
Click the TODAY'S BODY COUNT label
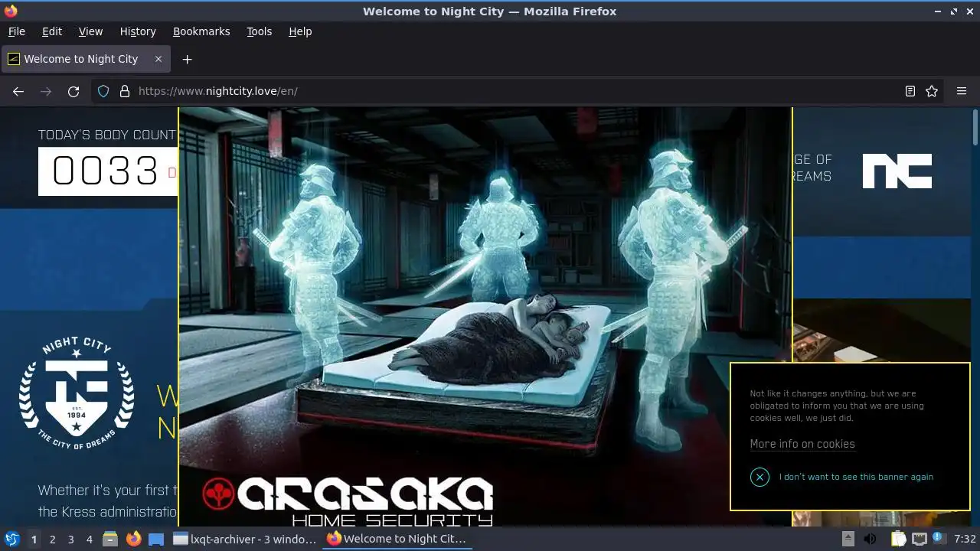point(107,135)
